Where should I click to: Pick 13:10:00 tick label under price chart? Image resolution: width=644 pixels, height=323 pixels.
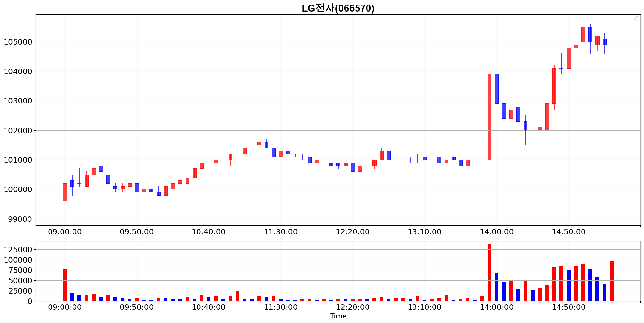[424, 232]
